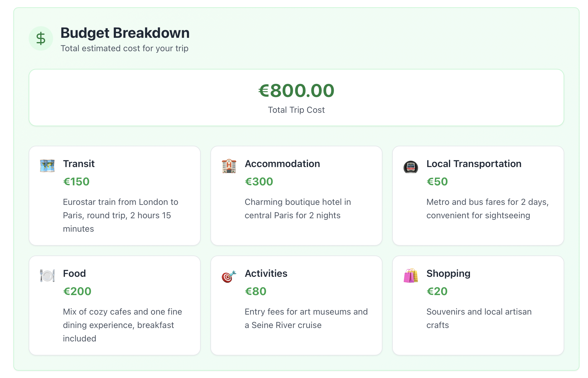
Task: Click the hotel building Accommodation icon
Action: [229, 166]
